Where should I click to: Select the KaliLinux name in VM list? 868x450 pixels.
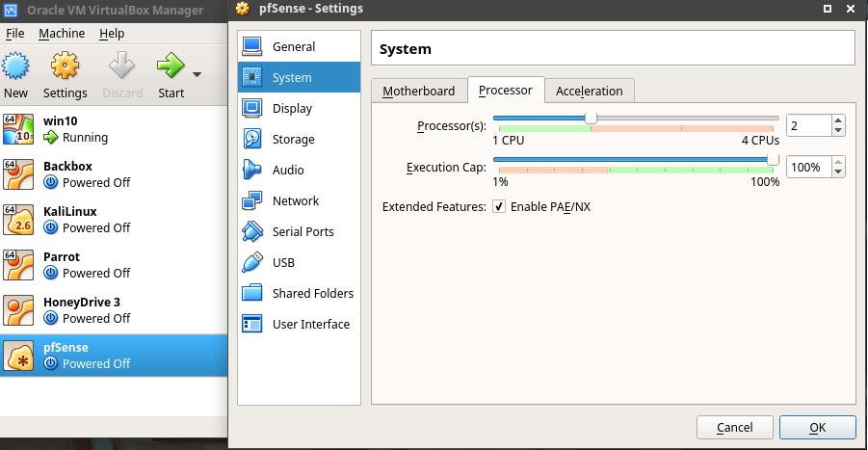point(70,211)
